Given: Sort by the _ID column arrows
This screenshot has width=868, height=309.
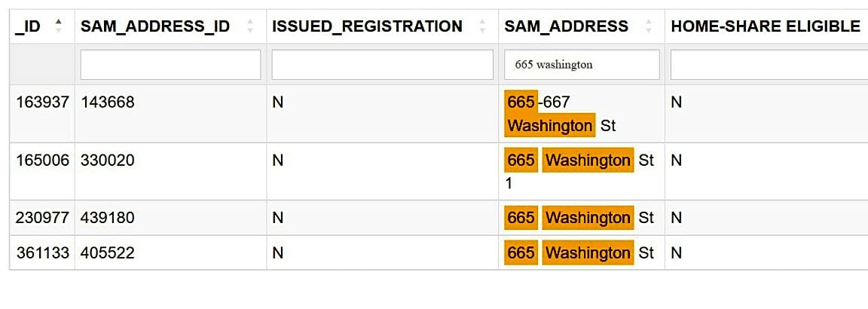Looking at the screenshot, I should pos(59,26).
